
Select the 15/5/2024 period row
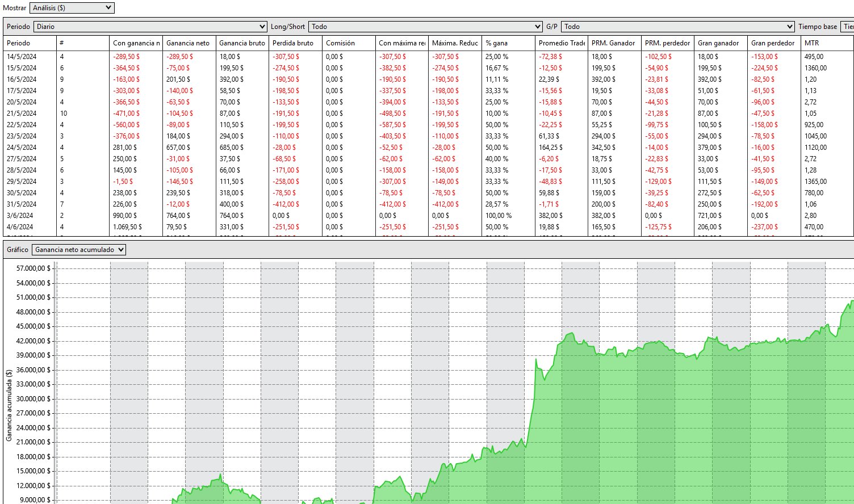pyautogui.click(x=428, y=68)
